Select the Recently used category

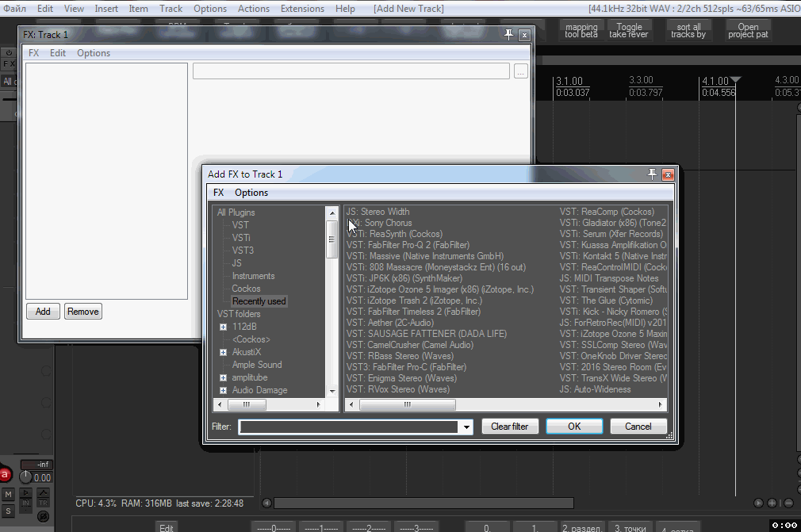259,301
